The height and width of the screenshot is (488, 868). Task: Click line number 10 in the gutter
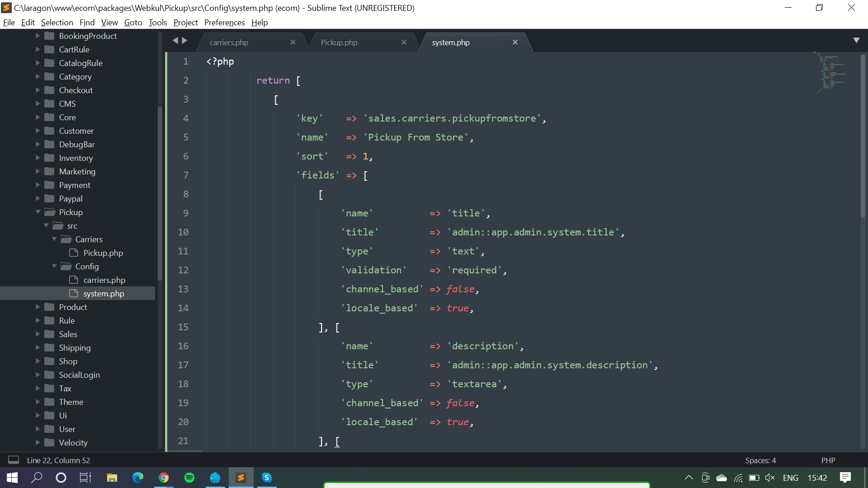point(183,232)
